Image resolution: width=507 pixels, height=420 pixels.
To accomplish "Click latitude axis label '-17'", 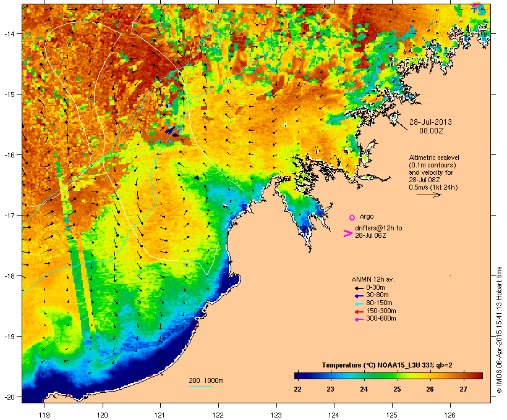I will (9, 216).
